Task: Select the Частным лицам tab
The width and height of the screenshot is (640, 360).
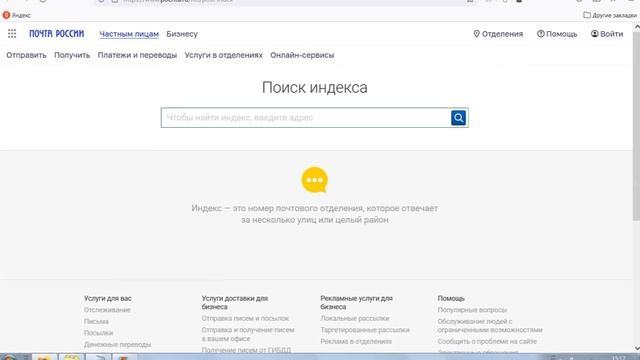Action: [x=129, y=34]
